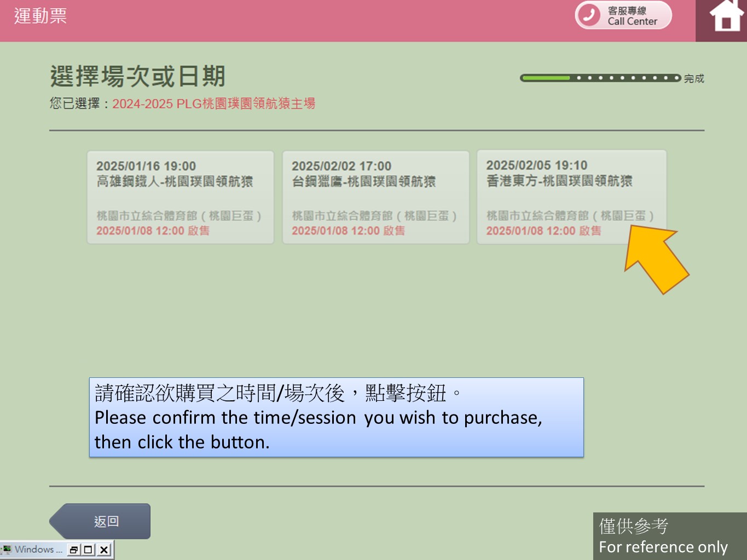Choose the 2025/02/02 17:00 game session

tap(376, 197)
